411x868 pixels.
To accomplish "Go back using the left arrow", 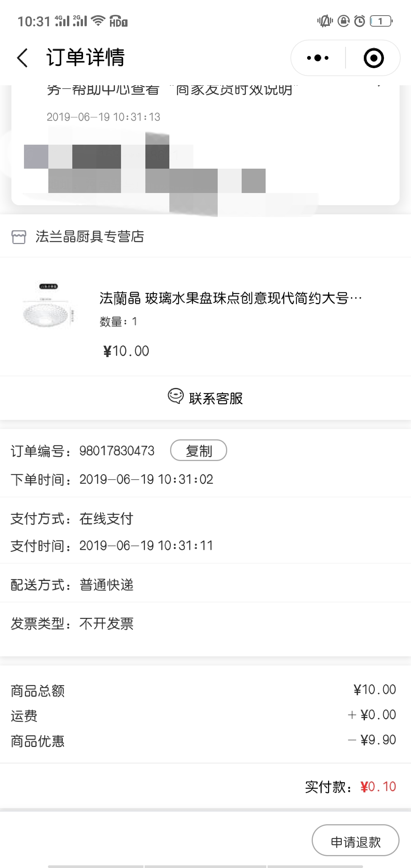I will coord(22,58).
